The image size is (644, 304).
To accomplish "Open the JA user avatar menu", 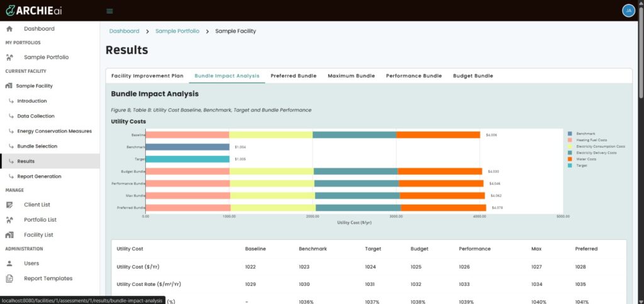I will (x=628, y=11).
